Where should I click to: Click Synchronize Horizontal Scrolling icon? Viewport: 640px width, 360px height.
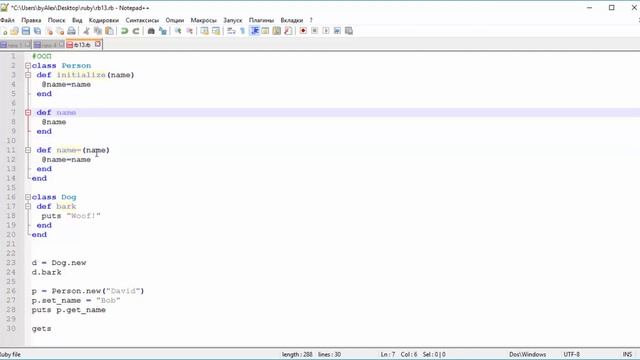tap(216, 31)
